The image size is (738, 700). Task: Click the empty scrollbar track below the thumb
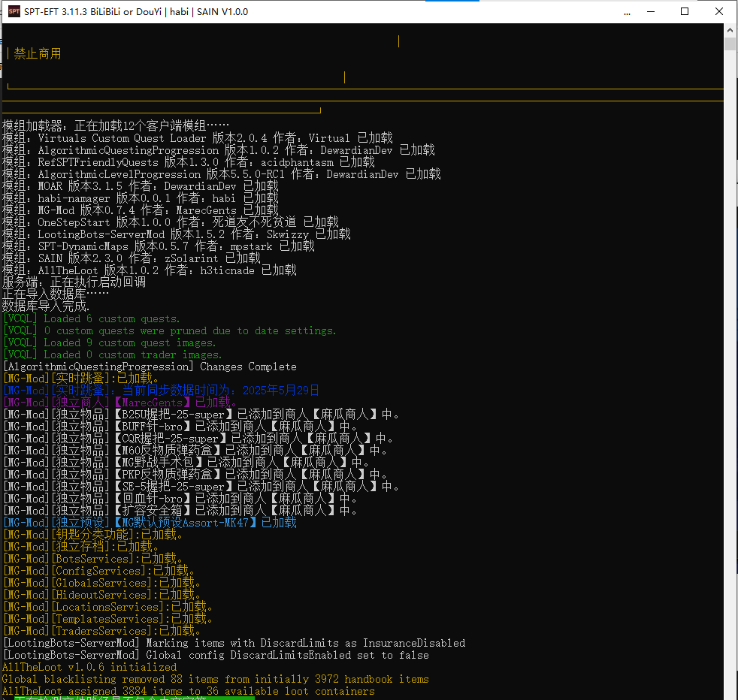[730, 376]
